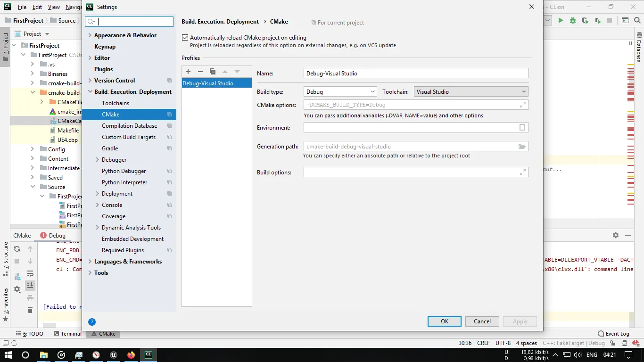Toggle soft-wrap in CMake output

point(30,273)
